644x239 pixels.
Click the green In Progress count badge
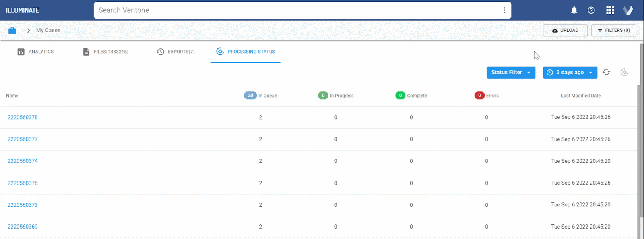(323, 96)
